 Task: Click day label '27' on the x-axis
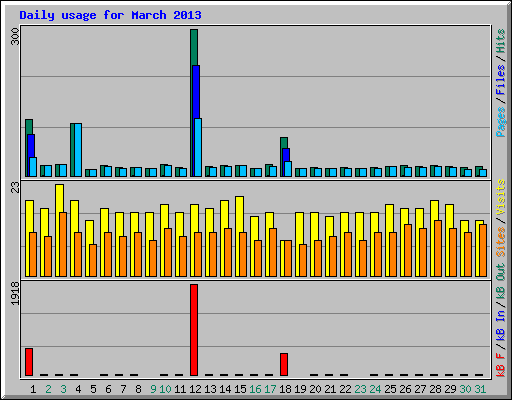click(x=420, y=389)
